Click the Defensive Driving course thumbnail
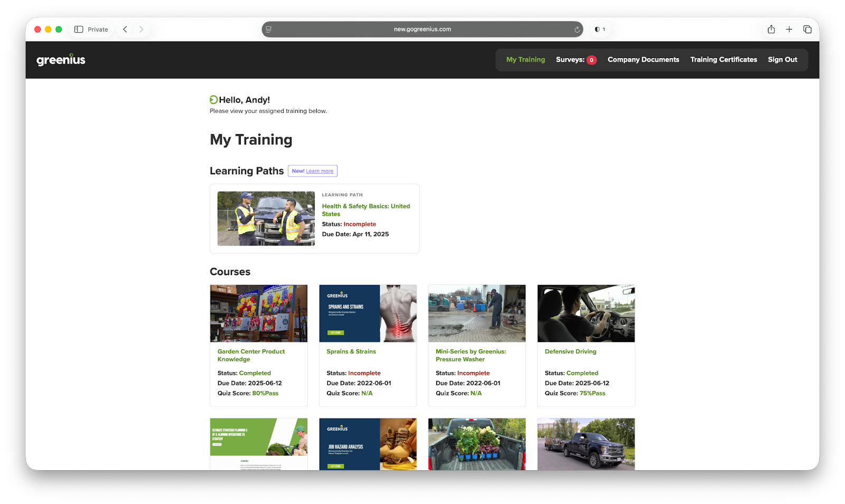 586,313
